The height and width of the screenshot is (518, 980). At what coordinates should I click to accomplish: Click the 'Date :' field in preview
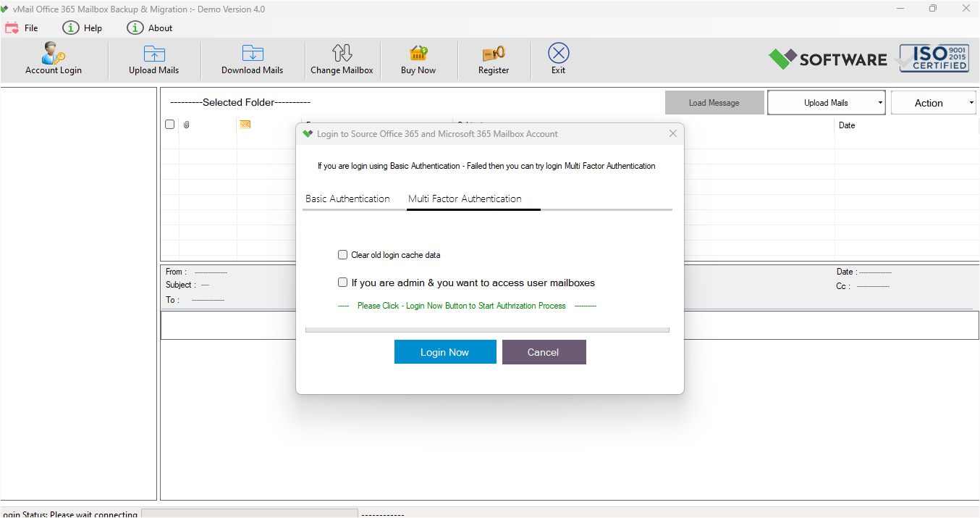(x=864, y=272)
